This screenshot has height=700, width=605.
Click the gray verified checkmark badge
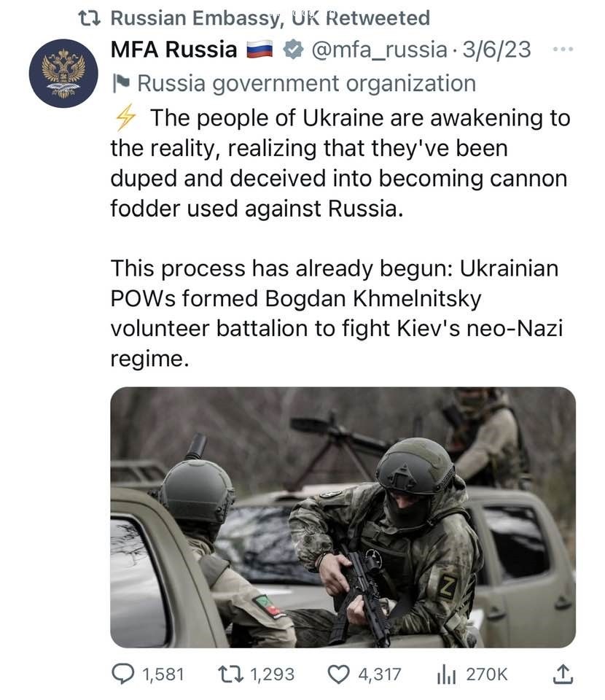(292, 50)
